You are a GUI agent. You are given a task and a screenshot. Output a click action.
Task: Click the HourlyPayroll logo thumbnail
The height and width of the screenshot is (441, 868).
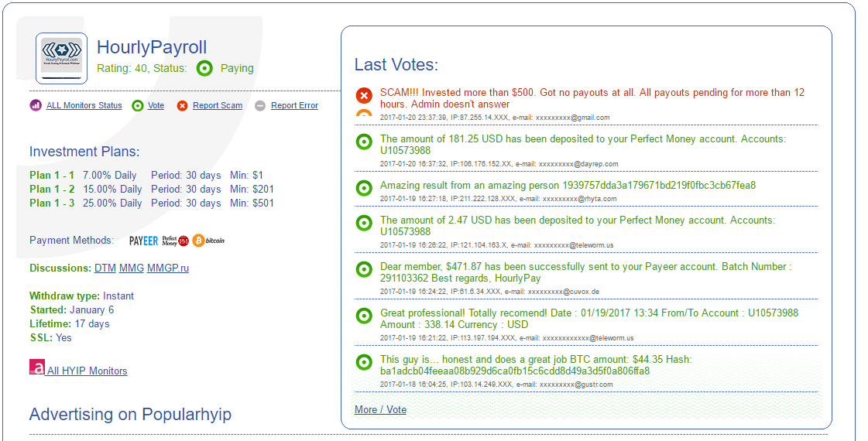pyautogui.click(x=61, y=58)
